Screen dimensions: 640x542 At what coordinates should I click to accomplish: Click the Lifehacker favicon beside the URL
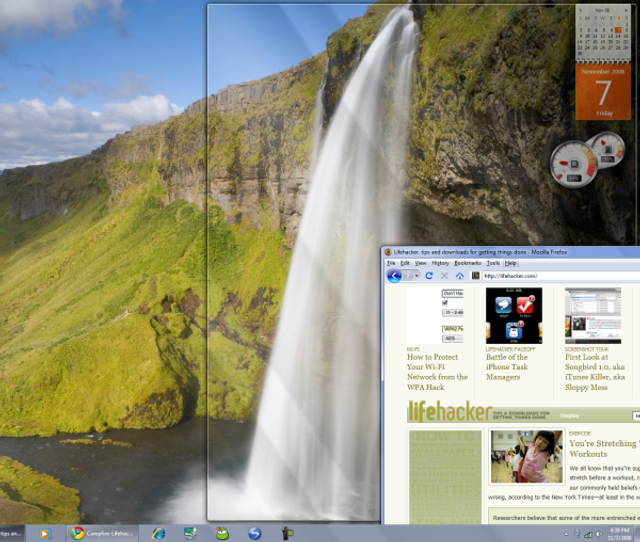pos(476,276)
